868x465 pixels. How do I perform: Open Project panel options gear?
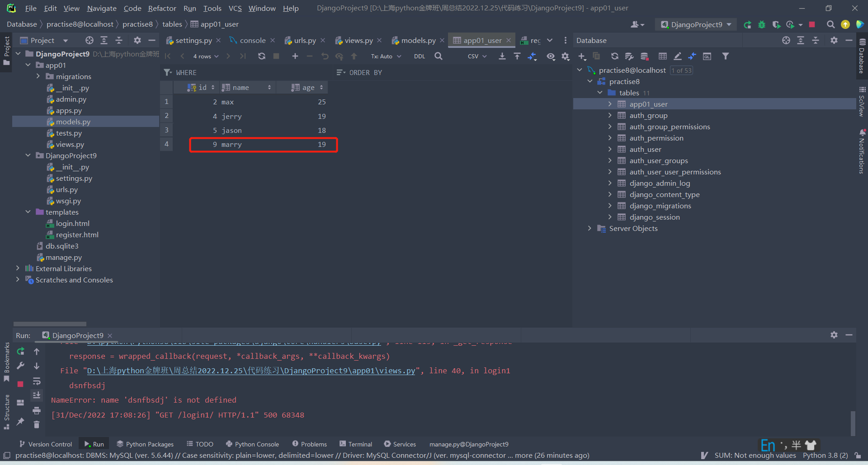pos(137,40)
